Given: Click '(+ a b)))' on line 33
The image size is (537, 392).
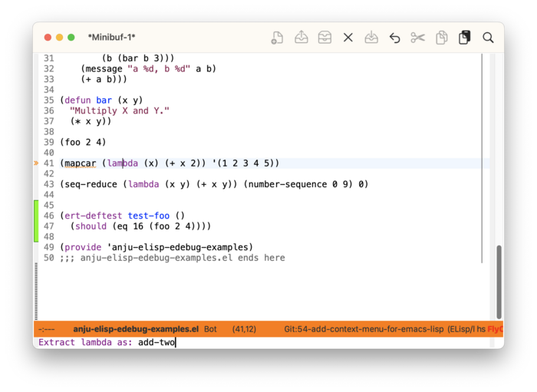Looking at the screenshot, I should (104, 79).
